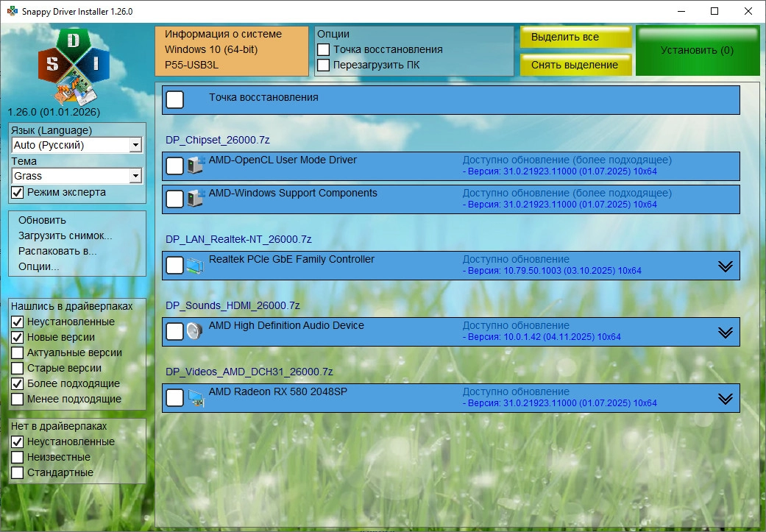Viewport: 766px width, 532px height.
Task: Enable the Неизвестные filter
Action: [18, 457]
